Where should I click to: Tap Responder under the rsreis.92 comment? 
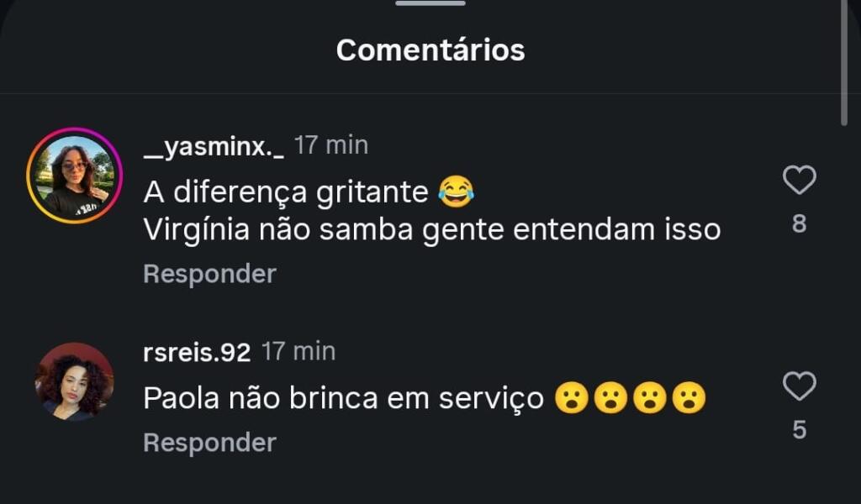(x=209, y=443)
